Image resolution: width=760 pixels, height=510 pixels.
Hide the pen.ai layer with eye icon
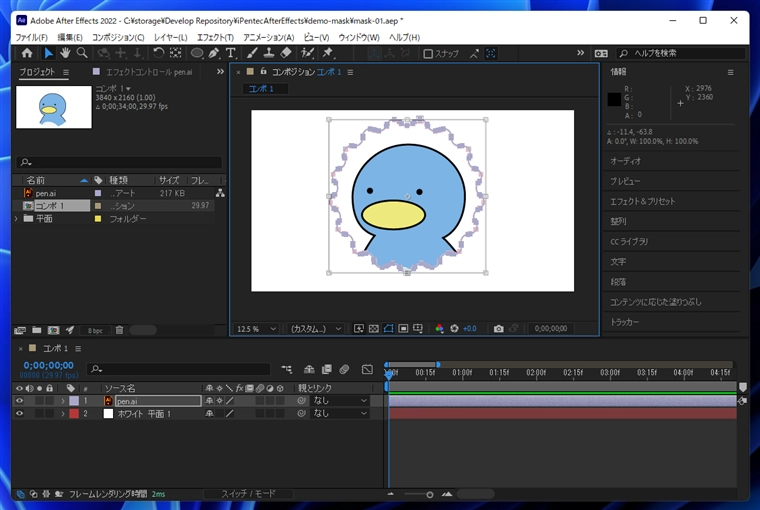19,401
